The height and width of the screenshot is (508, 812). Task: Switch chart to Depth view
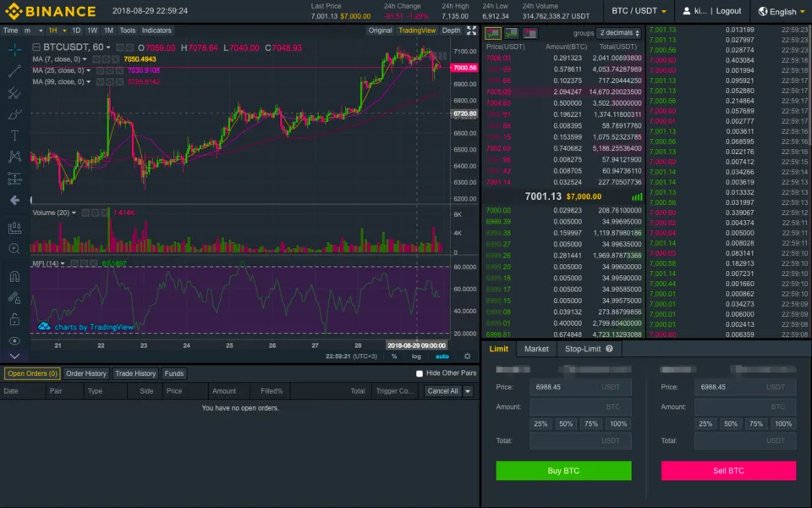click(451, 30)
